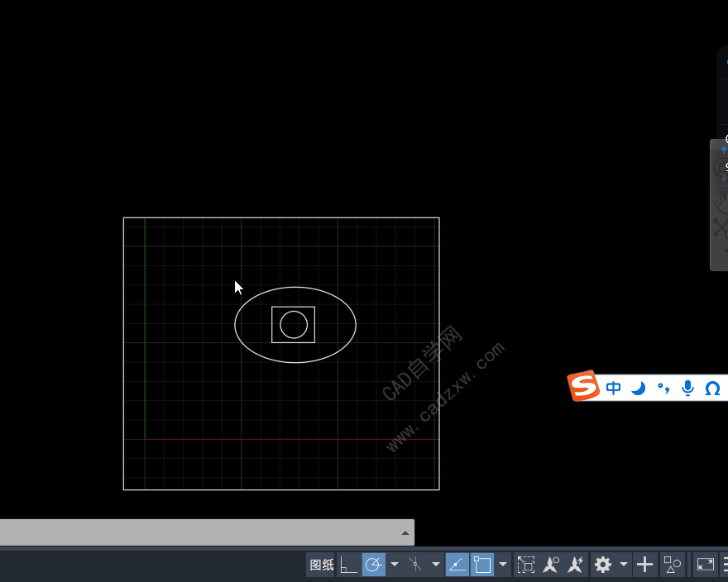Toggle ortho mode right-angle icon
This screenshot has width=728, height=582.
[x=348, y=565]
